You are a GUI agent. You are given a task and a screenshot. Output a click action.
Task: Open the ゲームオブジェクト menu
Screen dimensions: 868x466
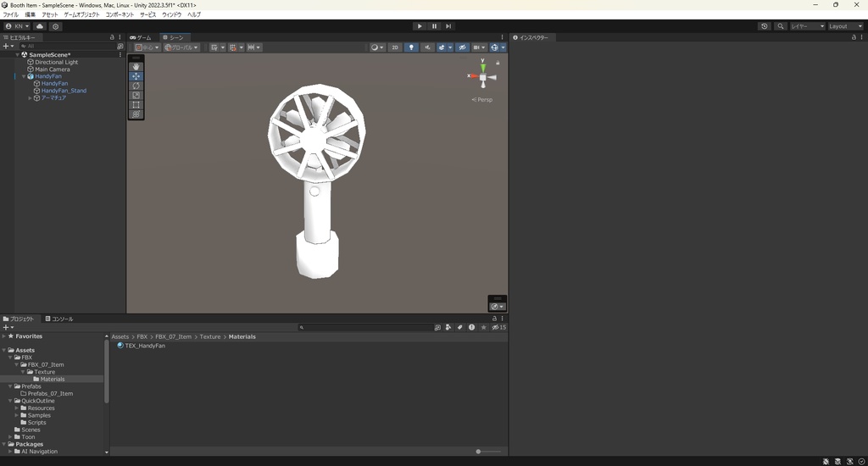point(82,15)
